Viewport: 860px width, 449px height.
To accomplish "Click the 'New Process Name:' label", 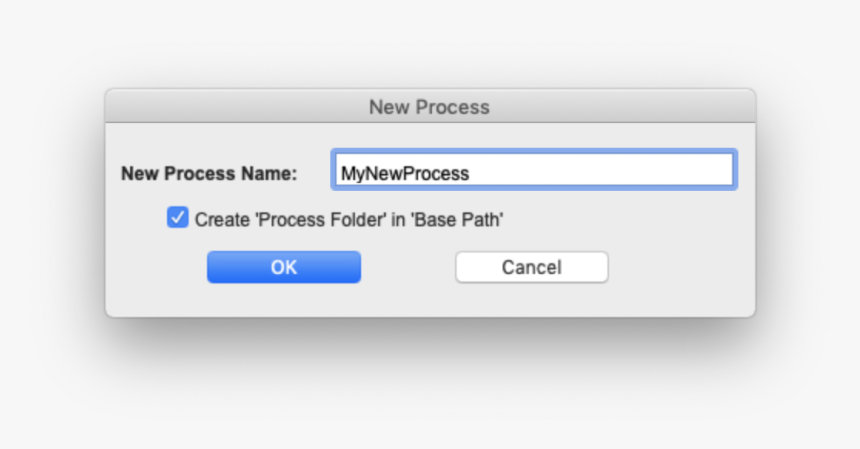I will 209,173.
